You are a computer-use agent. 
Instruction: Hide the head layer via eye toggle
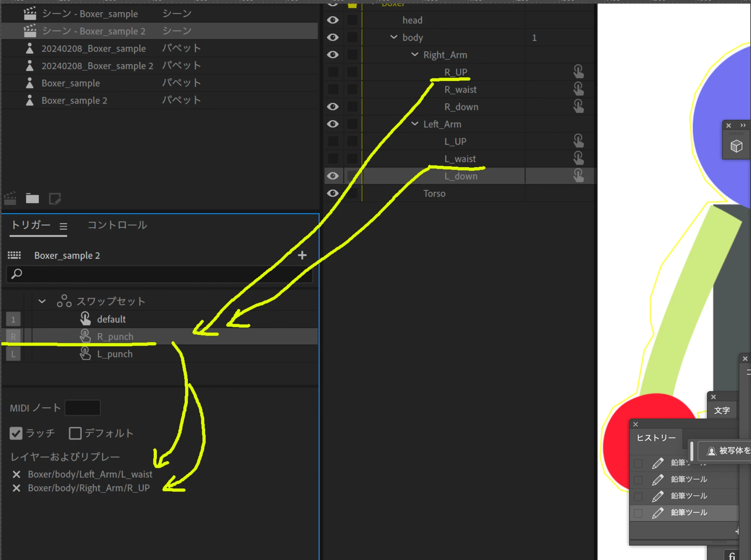point(333,20)
